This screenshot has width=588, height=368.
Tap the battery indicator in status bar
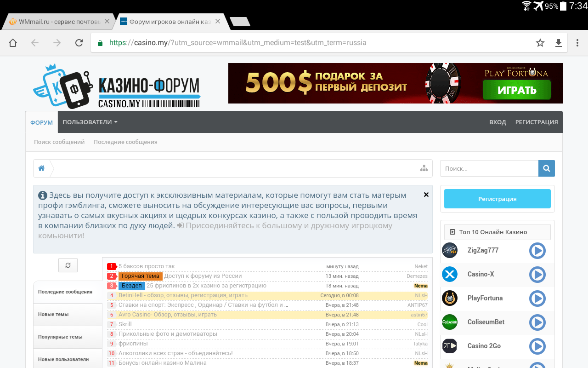(563, 6)
